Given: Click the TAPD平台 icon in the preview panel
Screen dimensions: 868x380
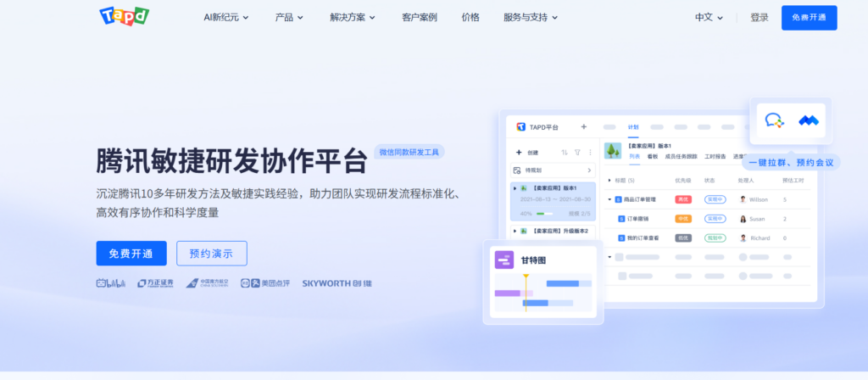Looking at the screenshot, I should (521, 127).
